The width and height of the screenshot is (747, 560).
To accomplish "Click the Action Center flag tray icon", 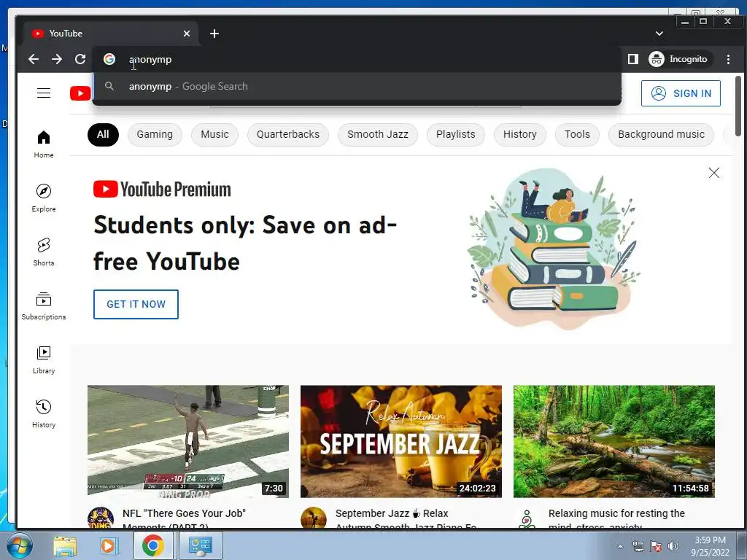I will (x=656, y=546).
